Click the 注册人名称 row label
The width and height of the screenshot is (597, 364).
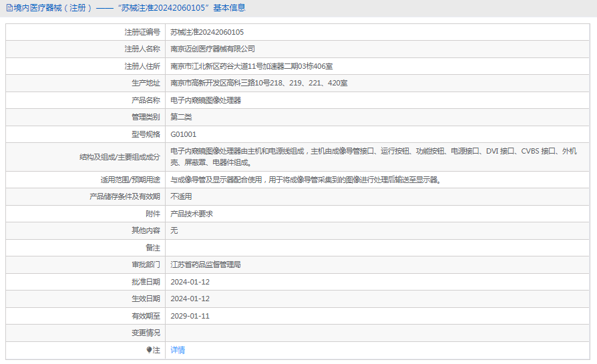click(142, 49)
